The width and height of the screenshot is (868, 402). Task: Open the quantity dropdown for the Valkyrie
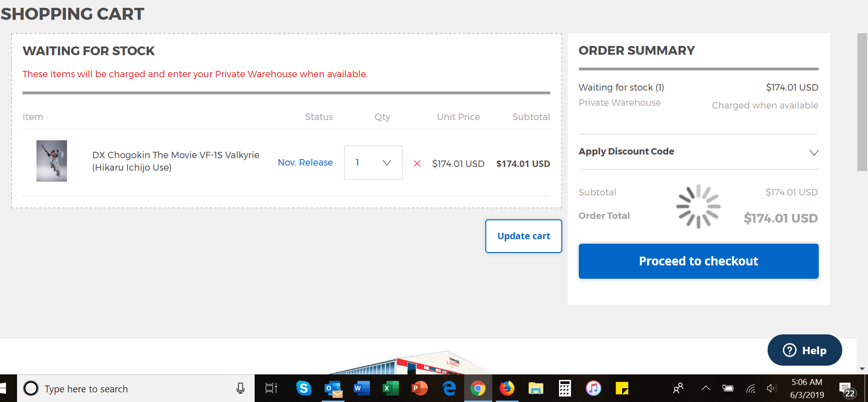coord(373,163)
